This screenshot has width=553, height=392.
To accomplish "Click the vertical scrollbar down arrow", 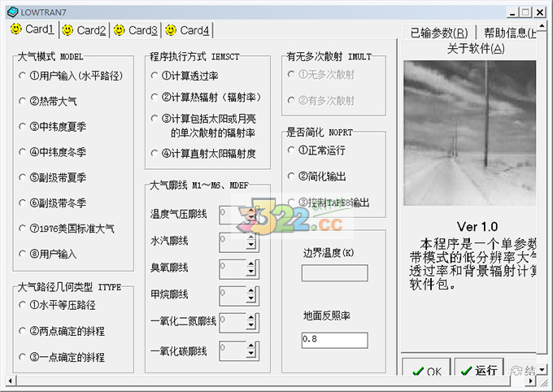I will coord(542,369).
